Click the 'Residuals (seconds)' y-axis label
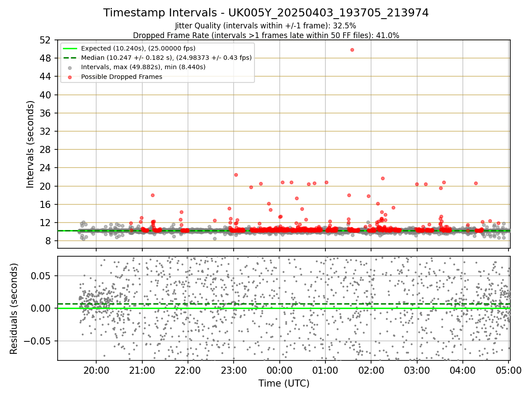This screenshot has height=399, width=532. click(14, 309)
